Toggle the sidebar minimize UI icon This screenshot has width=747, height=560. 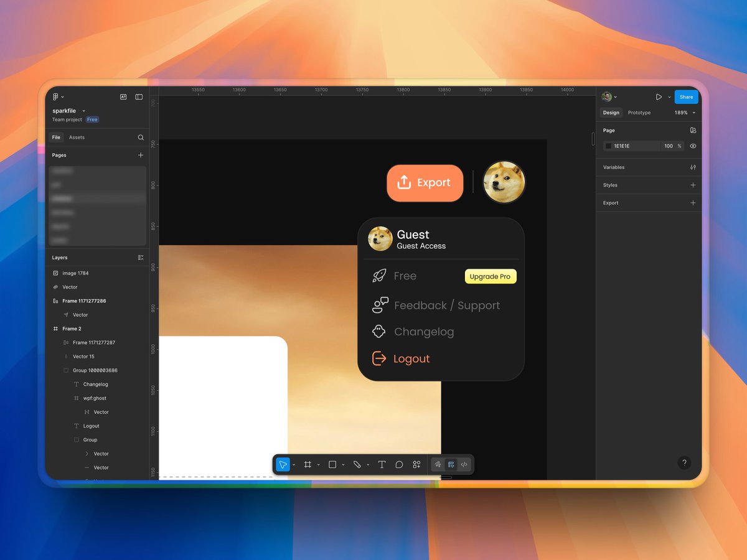pyautogui.click(x=139, y=97)
